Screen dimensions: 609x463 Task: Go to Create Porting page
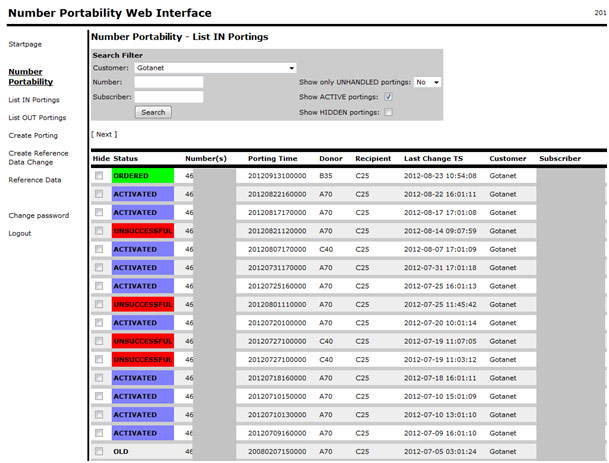click(33, 136)
